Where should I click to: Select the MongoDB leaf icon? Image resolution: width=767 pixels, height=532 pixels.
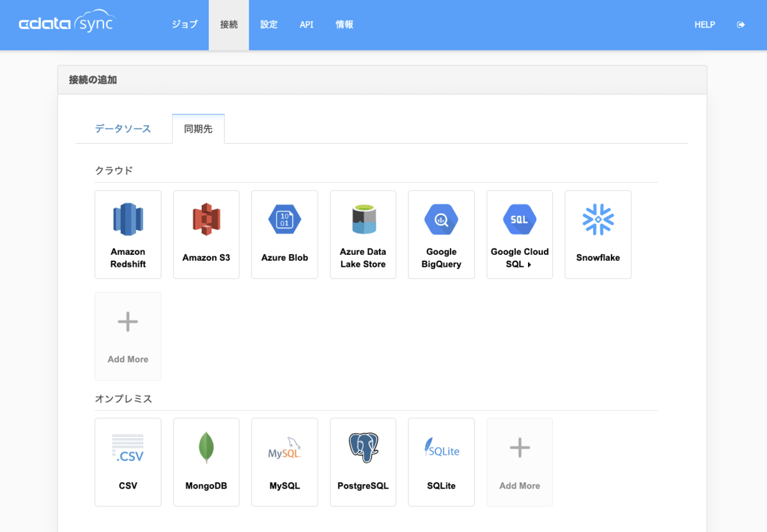click(x=206, y=448)
